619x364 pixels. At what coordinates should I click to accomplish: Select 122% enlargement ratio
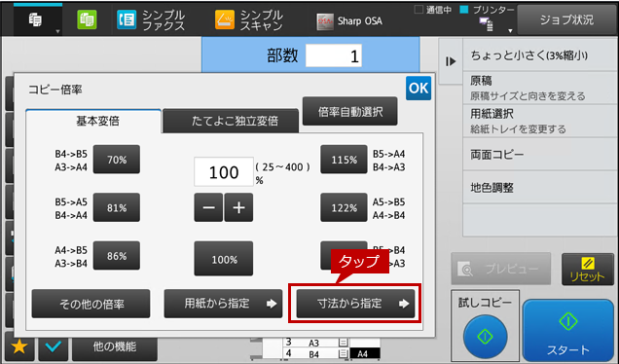(344, 207)
